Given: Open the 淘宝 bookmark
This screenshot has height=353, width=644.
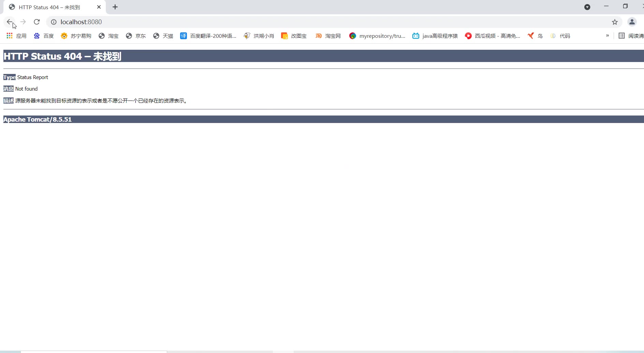Looking at the screenshot, I should tap(108, 36).
